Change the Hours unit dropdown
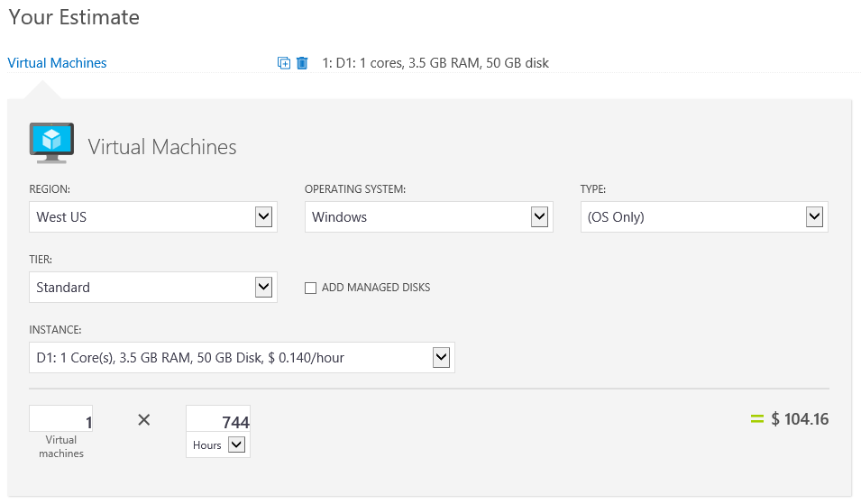 click(218, 444)
